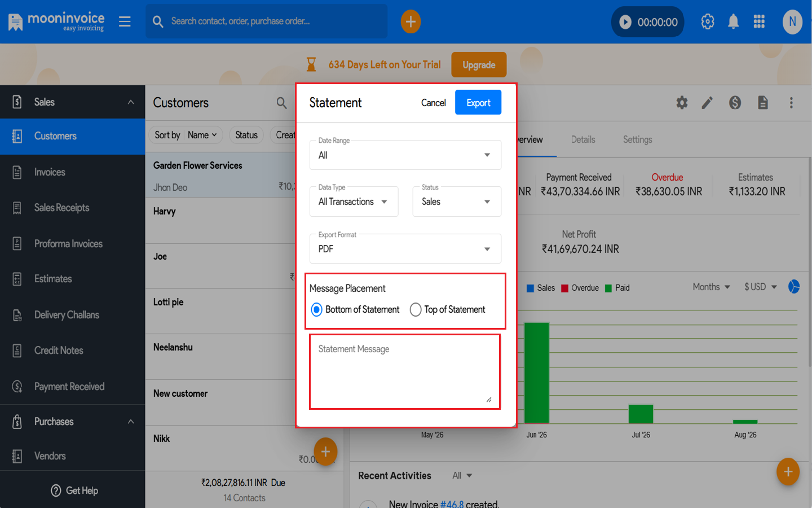This screenshot has width=812, height=508.
Task: Expand the Export Format PDF dropdown
Action: (x=405, y=249)
